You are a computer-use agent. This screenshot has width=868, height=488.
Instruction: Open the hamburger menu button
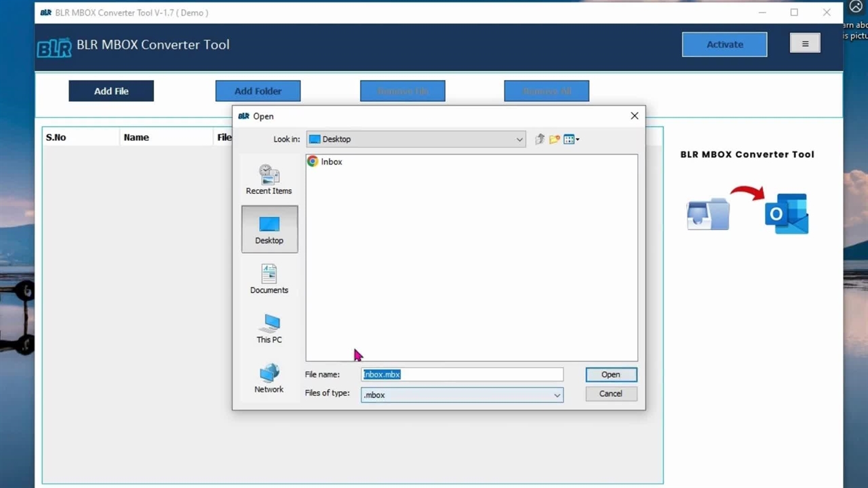click(805, 44)
